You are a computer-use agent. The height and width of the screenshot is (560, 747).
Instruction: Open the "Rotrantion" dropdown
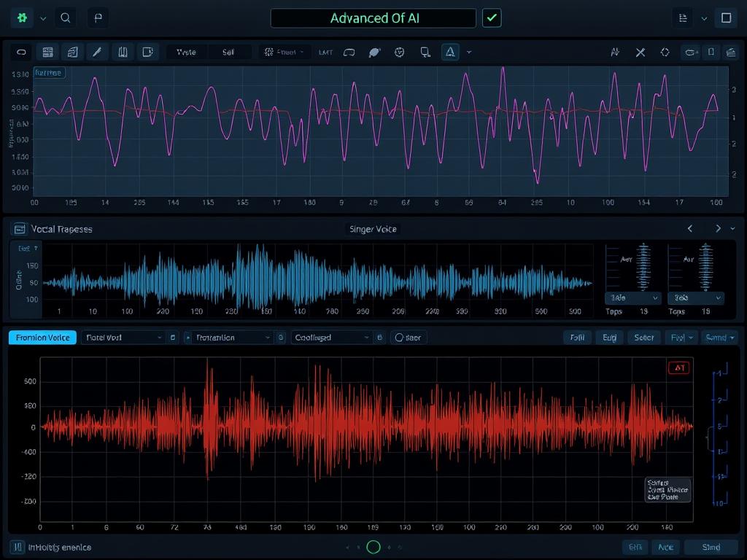(x=233, y=338)
